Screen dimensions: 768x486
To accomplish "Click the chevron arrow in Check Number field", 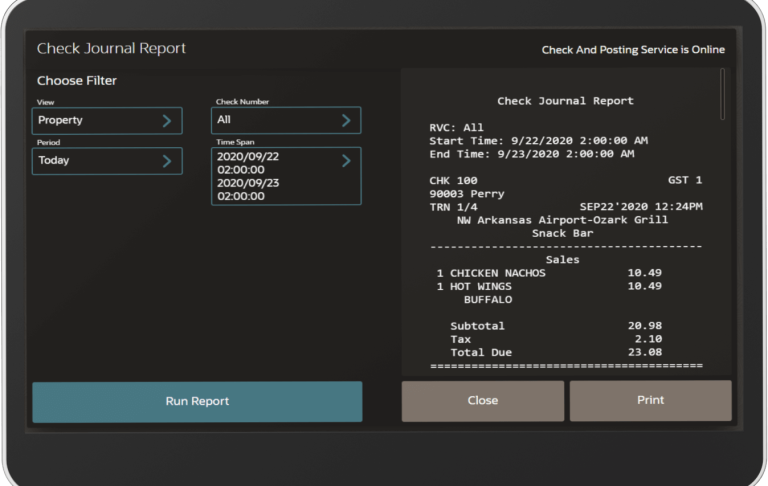I will (x=346, y=121).
